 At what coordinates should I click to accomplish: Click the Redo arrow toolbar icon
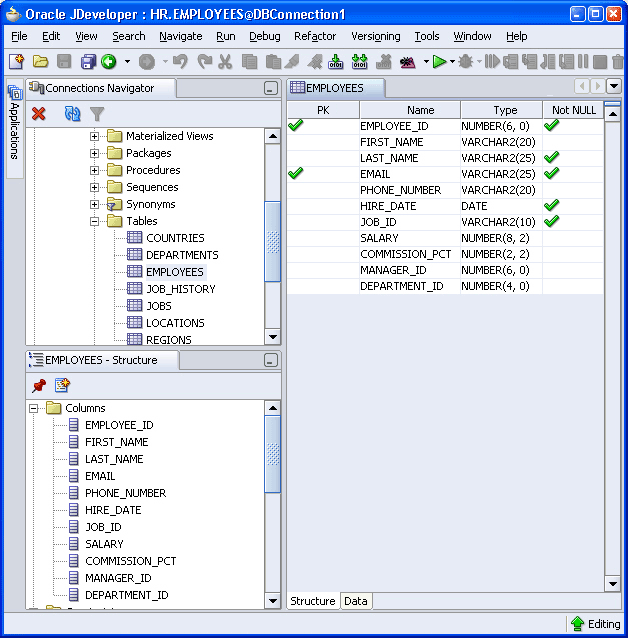coord(204,62)
